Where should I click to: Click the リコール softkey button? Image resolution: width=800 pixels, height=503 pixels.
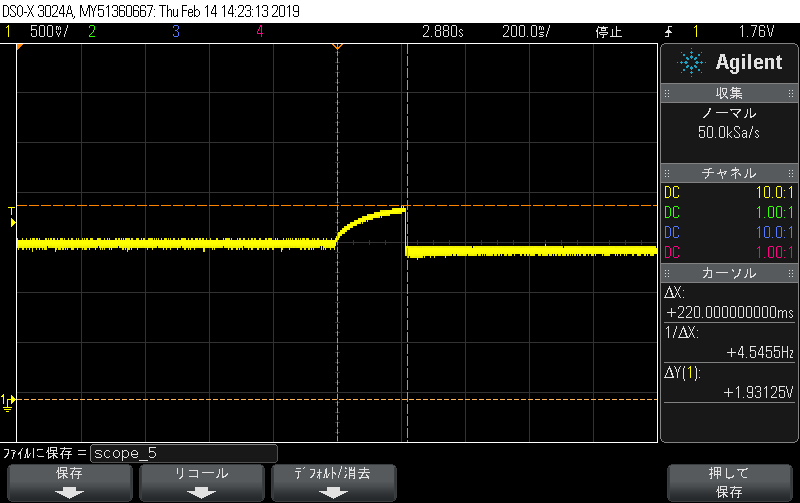click(x=202, y=483)
